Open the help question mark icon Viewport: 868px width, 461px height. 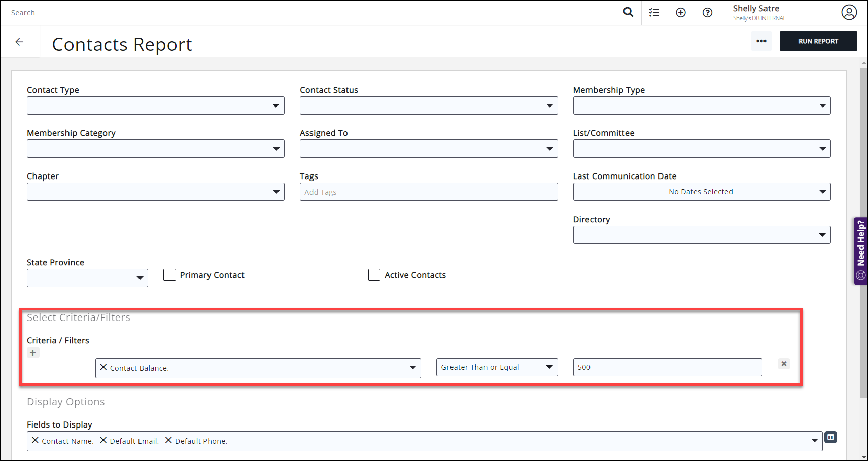(x=707, y=13)
